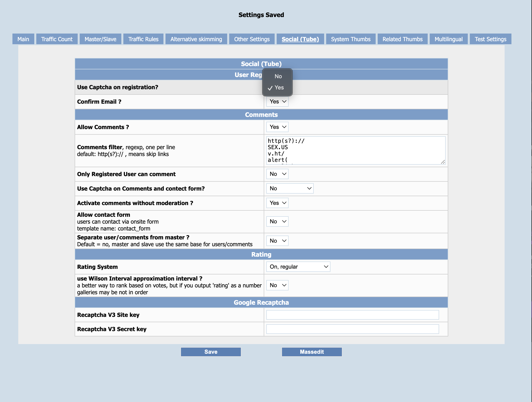Go to Alternative skimming tab
The width and height of the screenshot is (532, 402).
196,39
